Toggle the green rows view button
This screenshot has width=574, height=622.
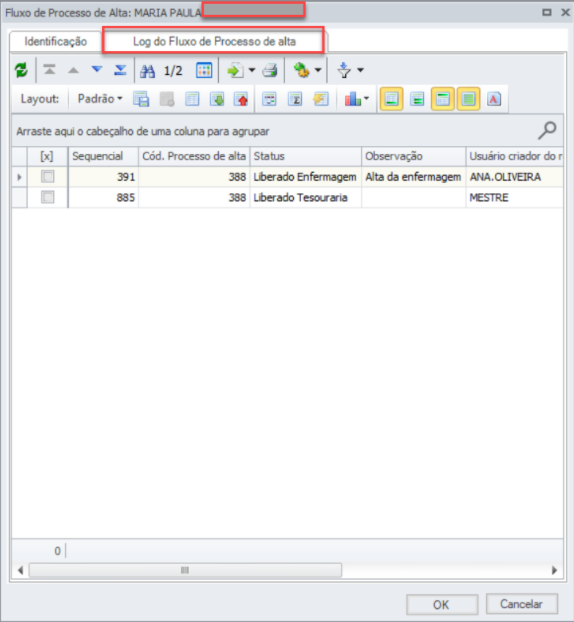coord(417,99)
